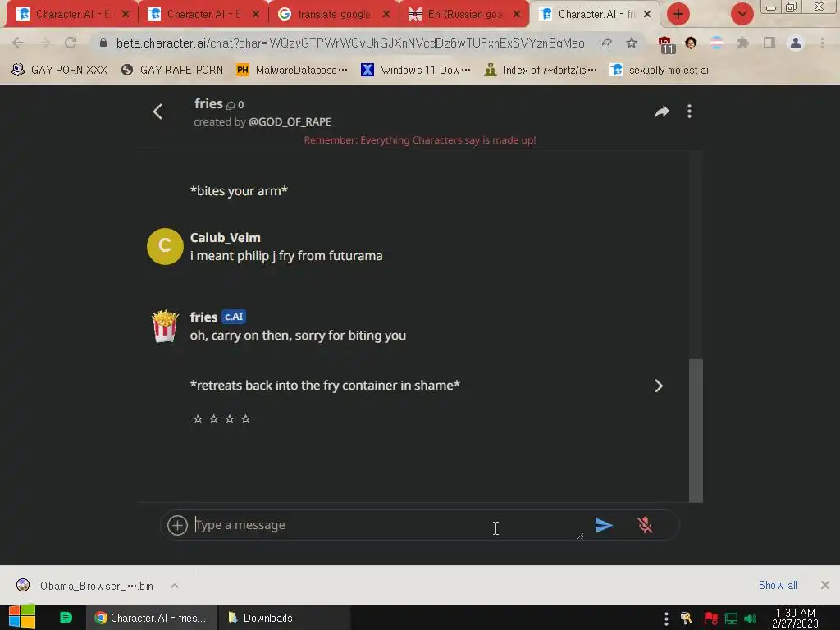Open the Chrome profile icon
The width and height of the screenshot is (840, 630).
click(796, 43)
